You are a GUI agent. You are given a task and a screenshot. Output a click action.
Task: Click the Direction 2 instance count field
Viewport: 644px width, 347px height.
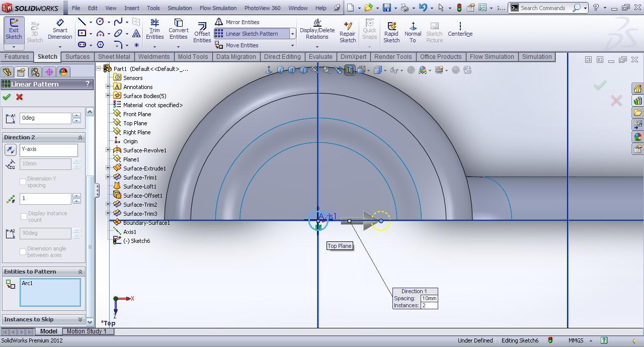[45, 198]
